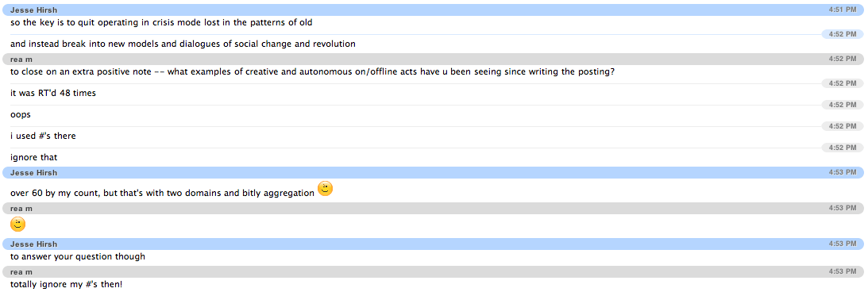Select 'and instead break into new models' message
Viewport: 868px width, 292px height.
183,44
